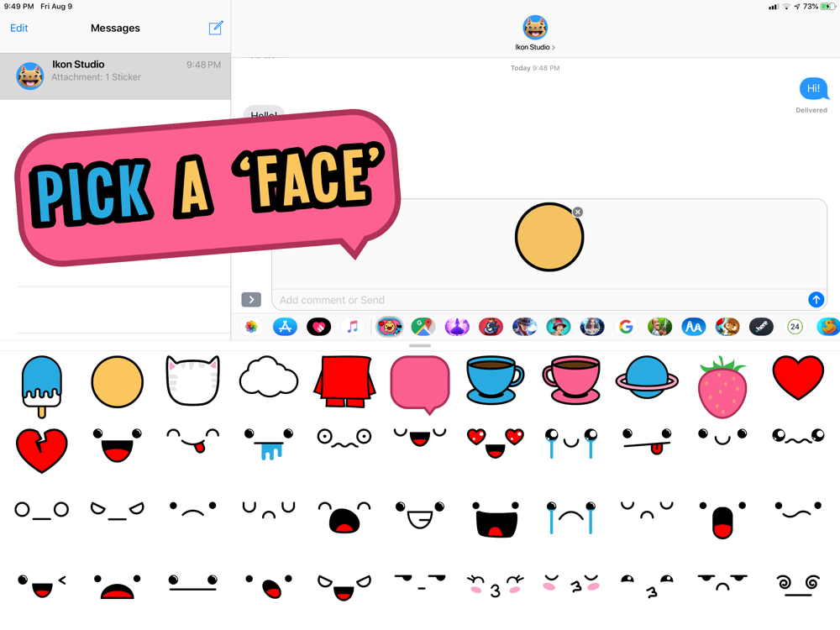Screen dimensions: 840x630
Task: Tap the Google app icon
Action: (x=626, y=327)
